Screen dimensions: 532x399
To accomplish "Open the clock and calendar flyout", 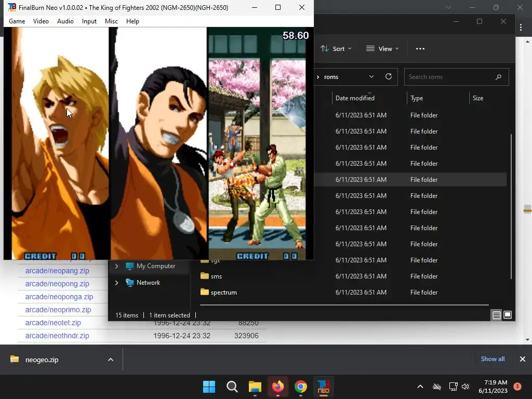I will point(493,387).
